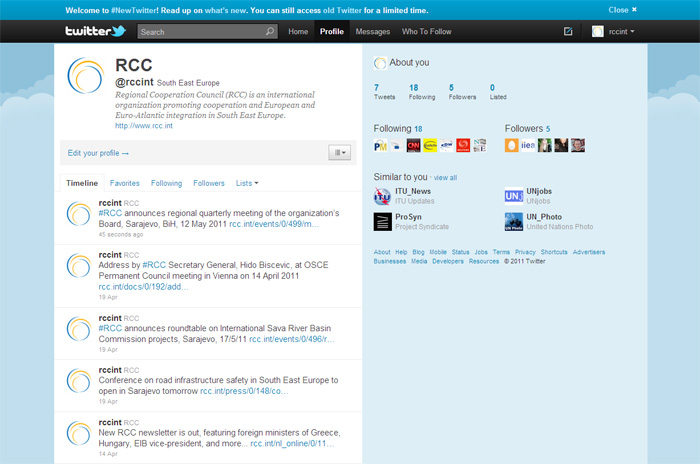Click avatar on Sarajevo Board meeting tweet

coord(79,213)
